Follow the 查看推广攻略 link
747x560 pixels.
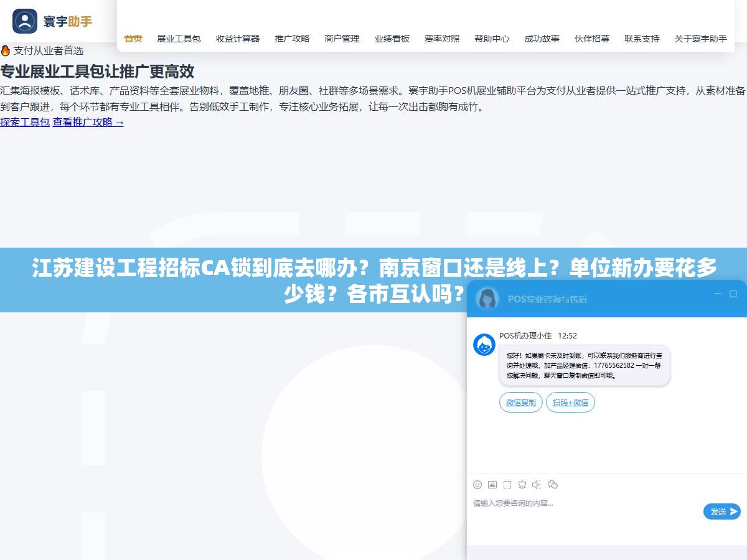[88, 123]
